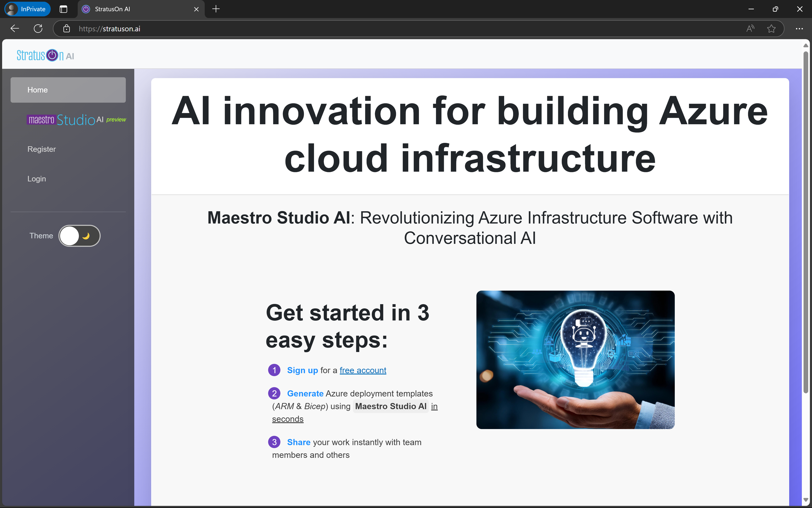Click the step 2 number badge
Screen dimensions: 812x508
click(x=274, y=393)
